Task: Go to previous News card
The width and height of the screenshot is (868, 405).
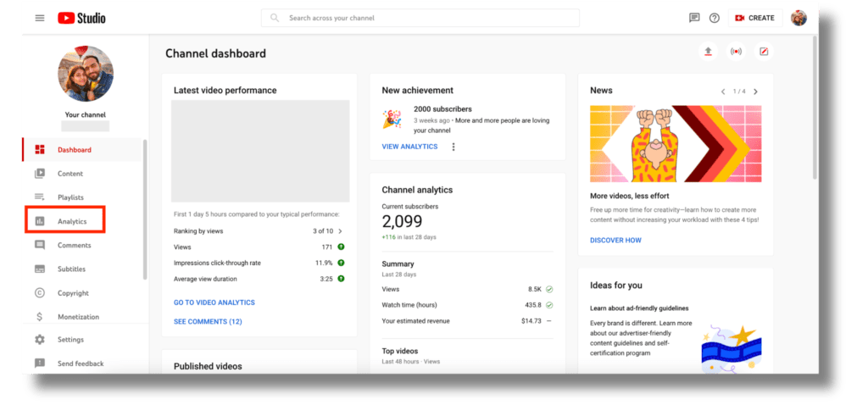Action: pos(723,92)
